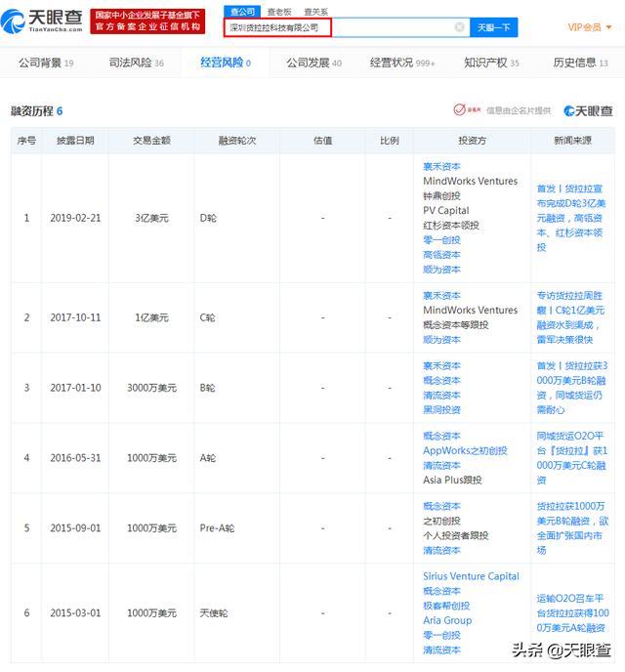Click Aria Group investor link
The image size is (625, 672).
(x=447, y=620)
